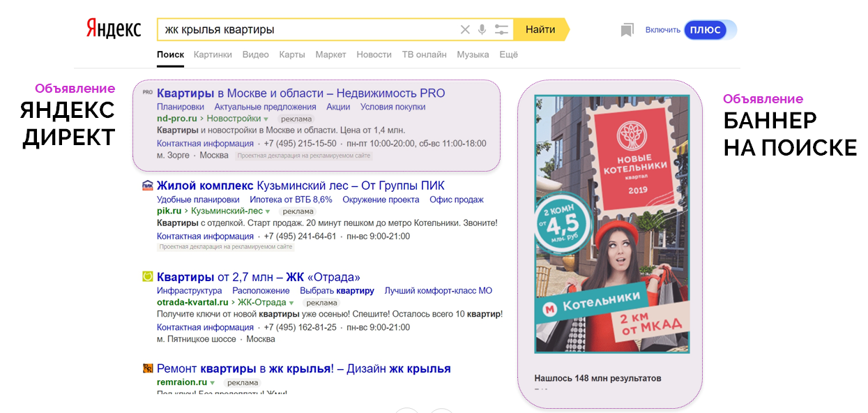Viewport: 868px width, 413px height.
Task: Click the Планировки sitelink
Action: [x=181, y=107]
